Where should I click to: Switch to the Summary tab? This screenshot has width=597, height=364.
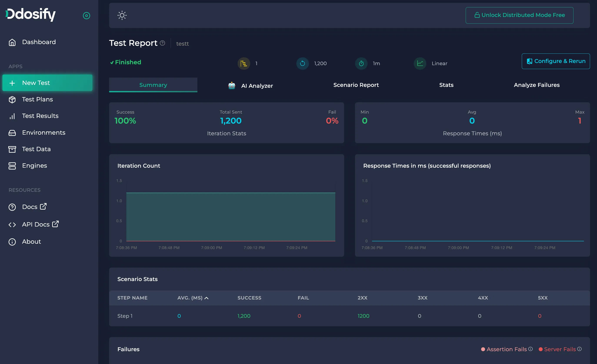[153, 85]
